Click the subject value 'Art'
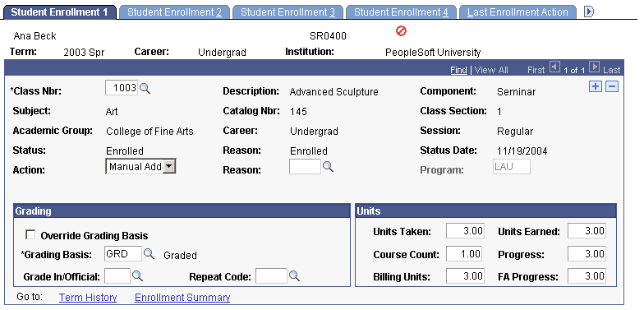Viewport: 644px width, 310px height. tap(112, 112)
